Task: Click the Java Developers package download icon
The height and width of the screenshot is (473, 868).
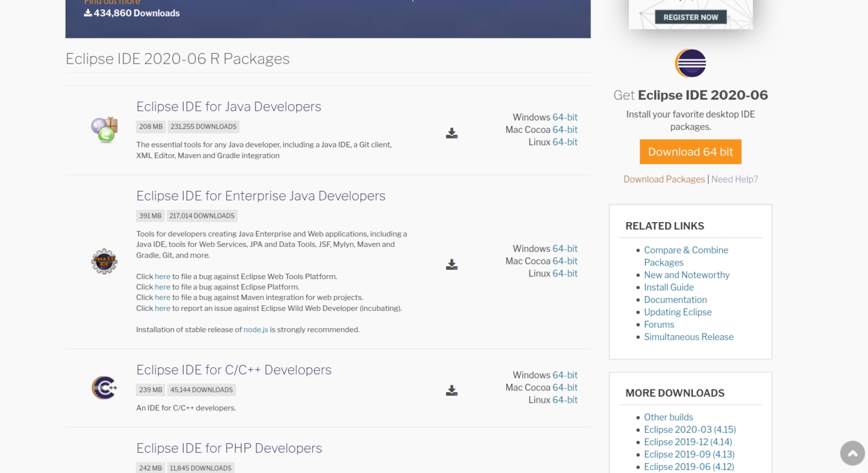Action: click(452, 133)
